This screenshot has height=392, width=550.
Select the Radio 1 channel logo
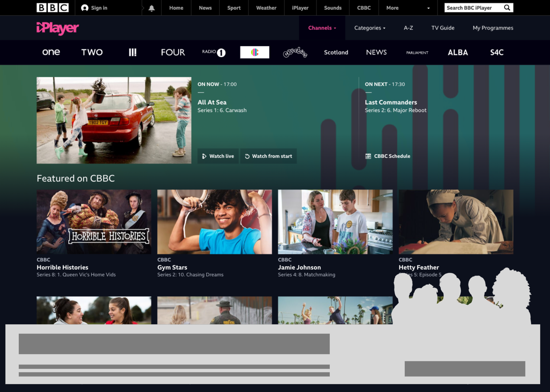(x=214, y=52)
